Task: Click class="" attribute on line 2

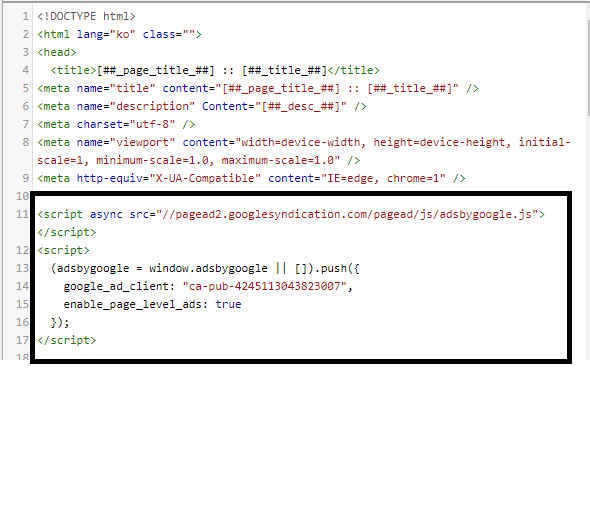Action: point(169,35)
